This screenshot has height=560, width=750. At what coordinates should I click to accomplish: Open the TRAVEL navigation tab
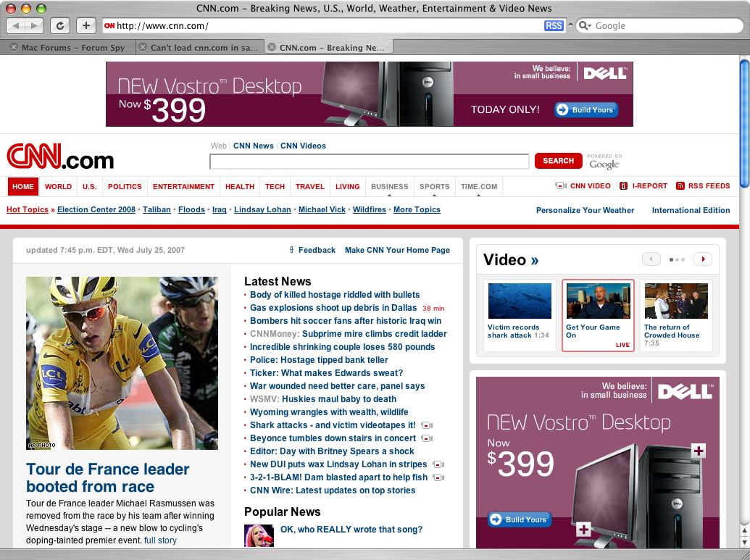point(310,186)
